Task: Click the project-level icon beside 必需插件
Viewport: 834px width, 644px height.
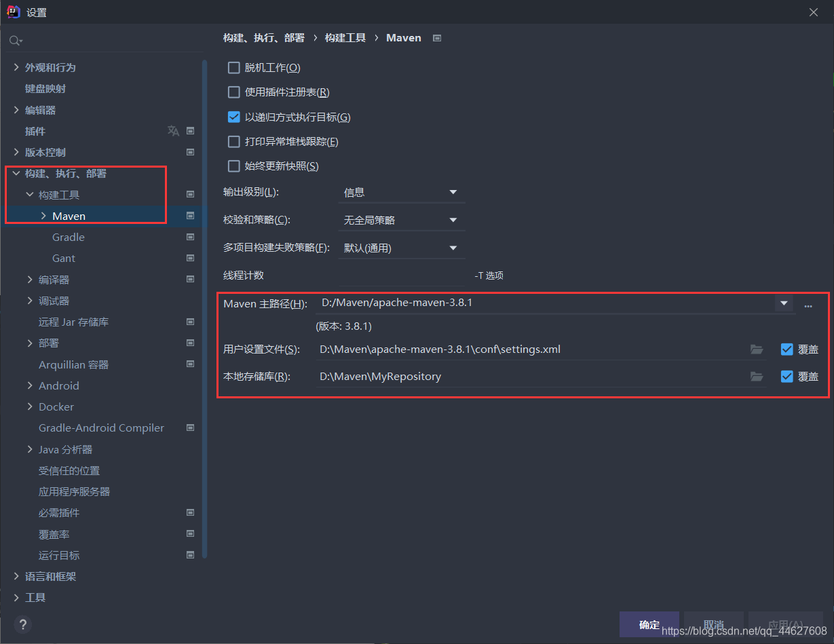Action: pyautogui.click(x=191, y=512)
